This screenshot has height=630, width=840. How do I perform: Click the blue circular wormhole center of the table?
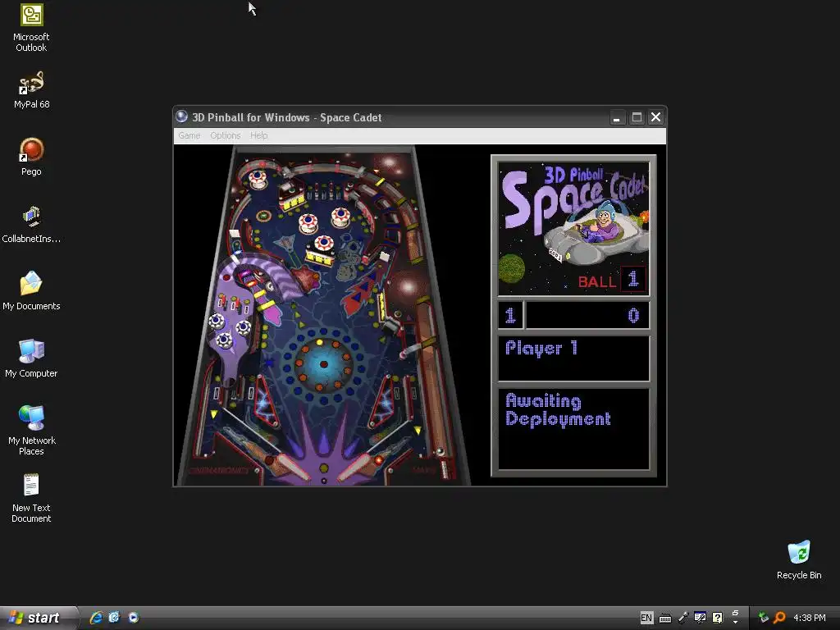point(323,364)
